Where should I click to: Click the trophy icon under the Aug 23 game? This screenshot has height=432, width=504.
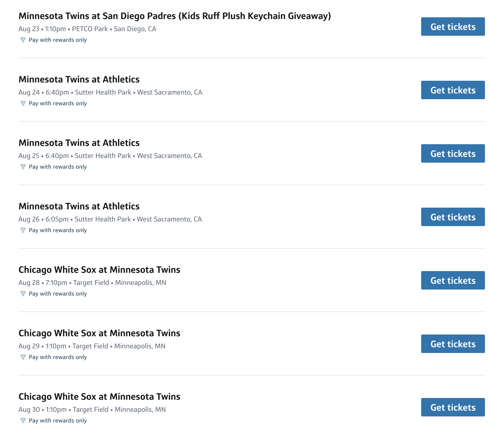pos(23,40)
